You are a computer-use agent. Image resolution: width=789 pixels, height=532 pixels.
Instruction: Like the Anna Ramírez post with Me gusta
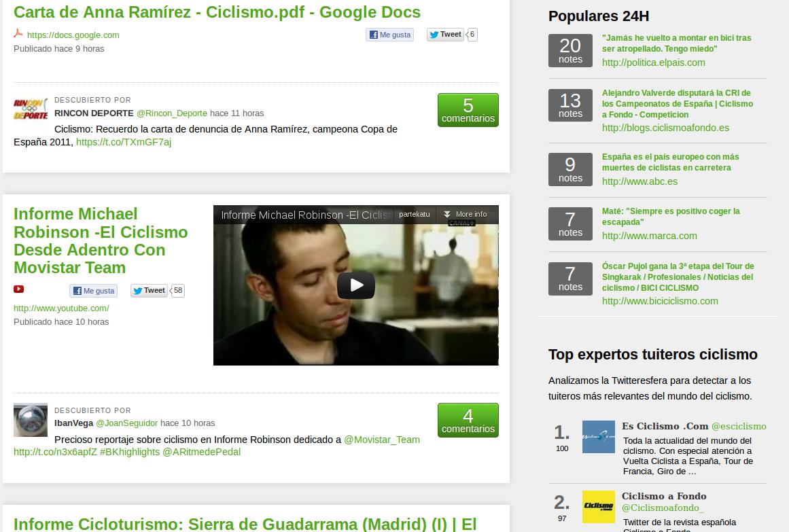tap(389, 35)
